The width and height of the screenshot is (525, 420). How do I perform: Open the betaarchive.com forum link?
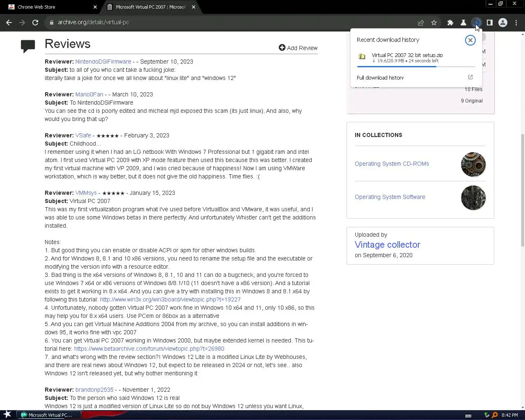point(149,349)
